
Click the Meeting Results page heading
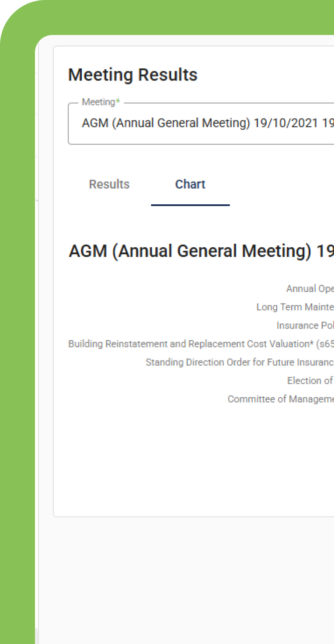132,75
